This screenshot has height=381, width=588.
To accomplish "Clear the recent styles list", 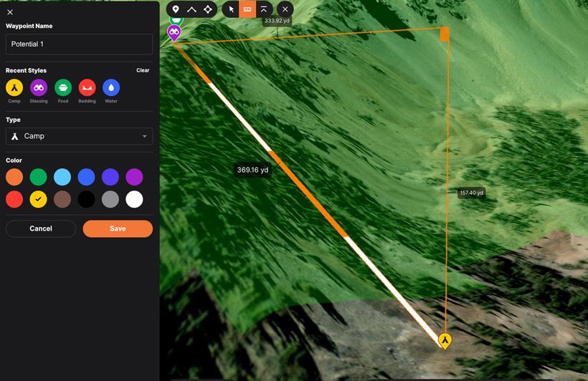I will pos(143,70).
